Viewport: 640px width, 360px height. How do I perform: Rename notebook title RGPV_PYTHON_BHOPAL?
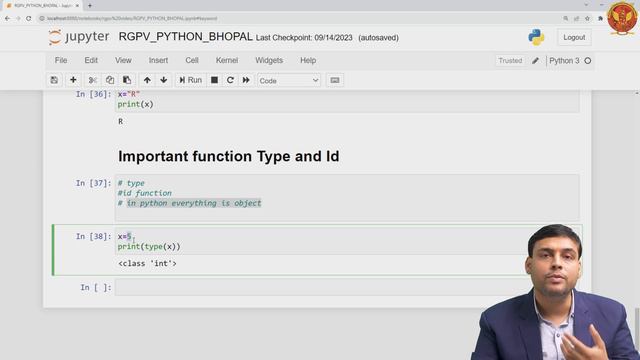[185, 37]
